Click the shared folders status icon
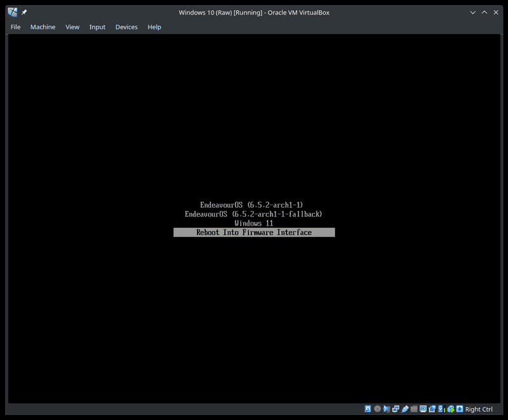 tap(414, 409)
